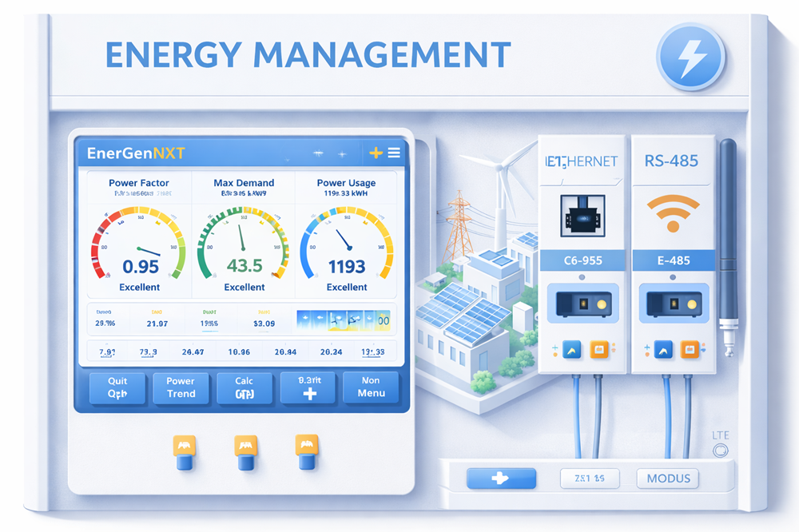
Task: Click the blue arrow icon on C6-955 module
Action: pos(572,349)
